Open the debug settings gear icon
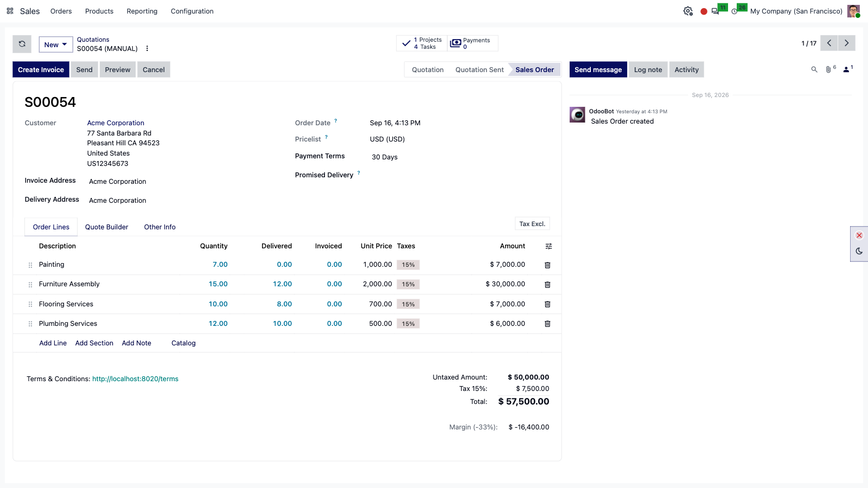 pyautogui.click(x=688, y=11)
